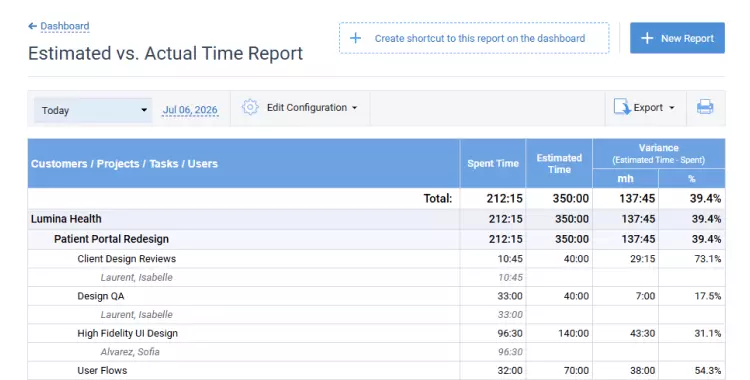Start a New Report

tap(677, 38)
